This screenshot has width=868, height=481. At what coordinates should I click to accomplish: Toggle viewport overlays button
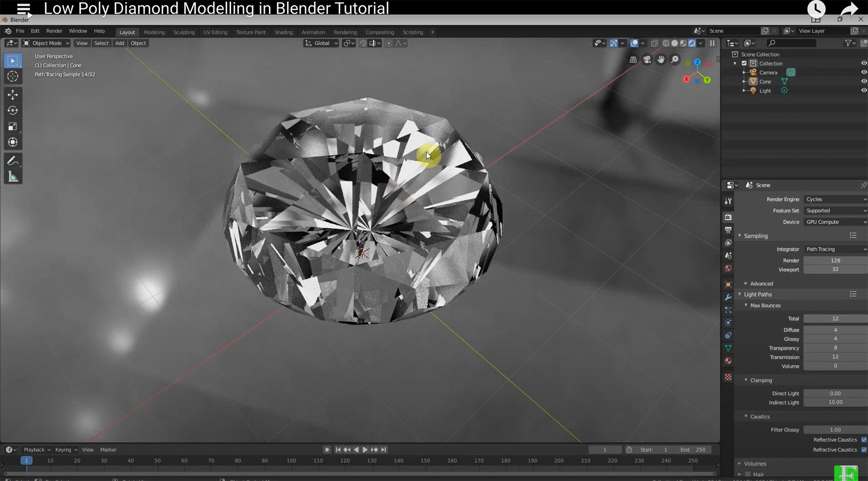(634, 43)
